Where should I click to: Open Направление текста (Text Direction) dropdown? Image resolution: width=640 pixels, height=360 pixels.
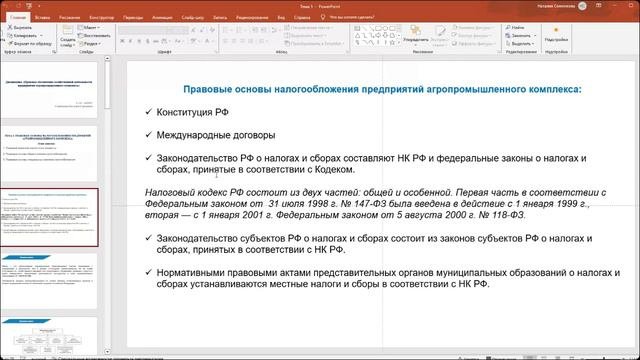pyautogui.click(x=309, y=27)
